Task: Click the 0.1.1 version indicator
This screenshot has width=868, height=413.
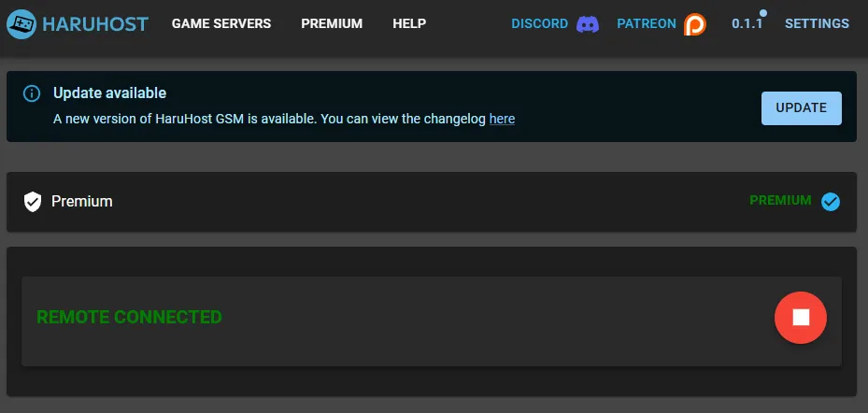Action: click(x=747, y=23)
